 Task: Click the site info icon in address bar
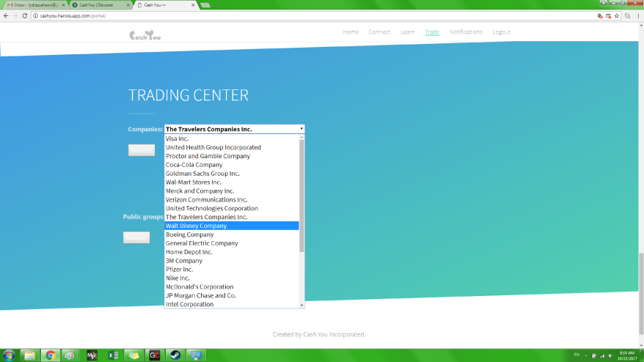[35, 15]
